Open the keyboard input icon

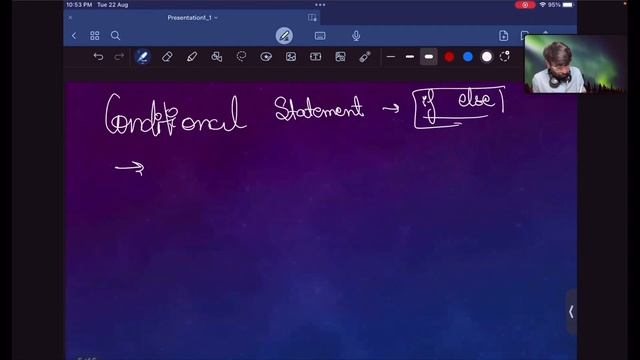[320, 36]
